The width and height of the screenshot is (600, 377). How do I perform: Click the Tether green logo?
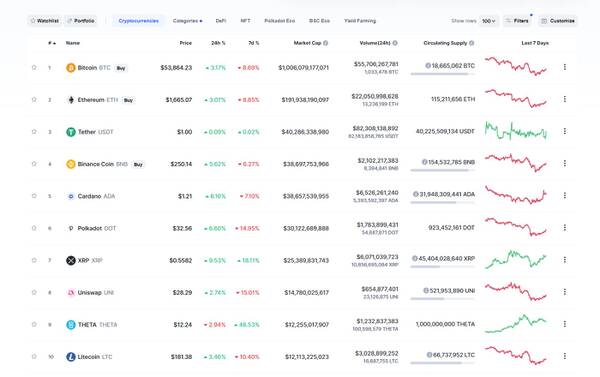point(71,132)
